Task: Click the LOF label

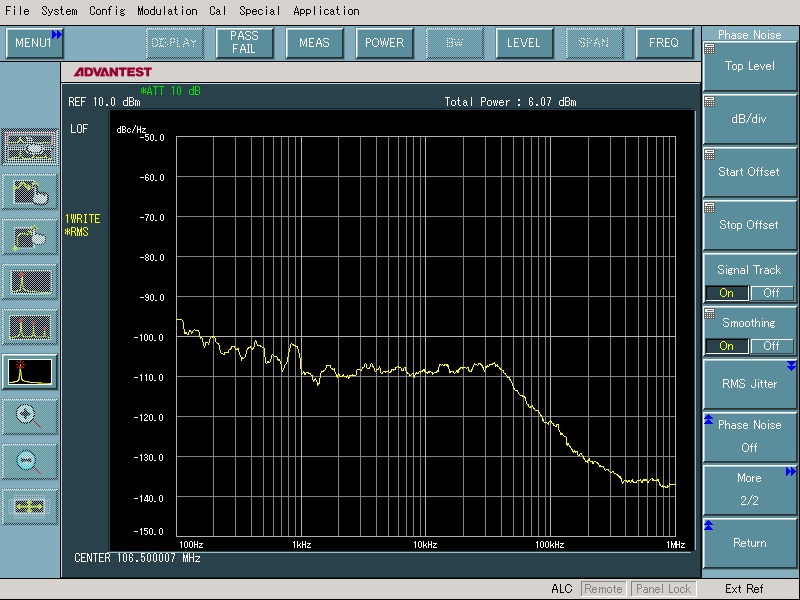Action: pos(79,129)
